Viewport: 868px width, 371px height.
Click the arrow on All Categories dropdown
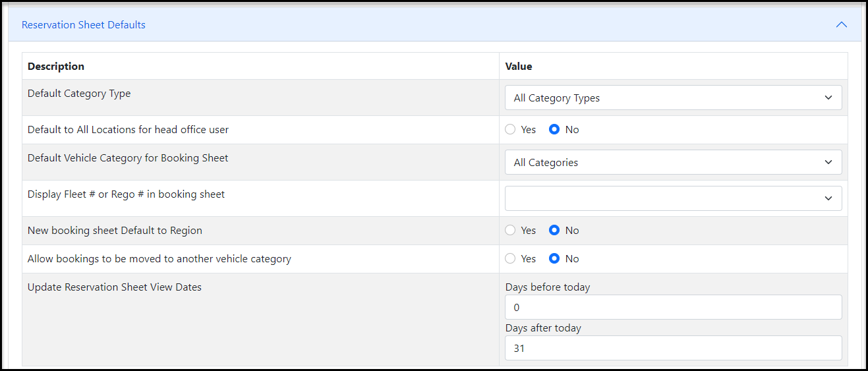(828, 162)
